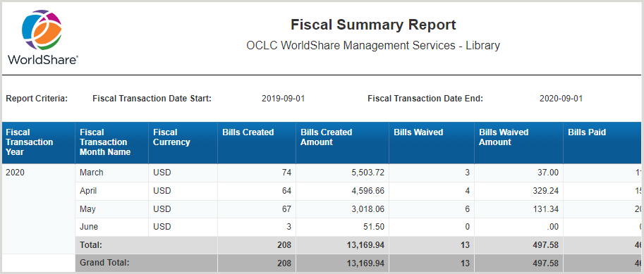This screenshot has height=274, width=644.
Task: Click the Total: row label
Action: tap(91, 245)
